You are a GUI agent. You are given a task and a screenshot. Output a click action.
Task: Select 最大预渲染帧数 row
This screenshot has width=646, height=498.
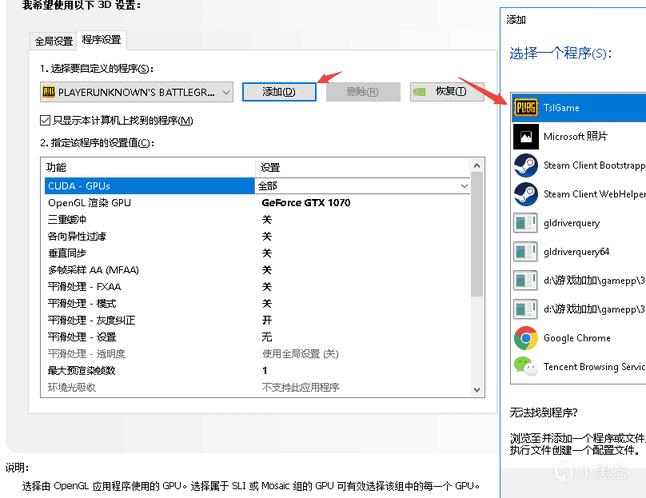tap(257, 370)
